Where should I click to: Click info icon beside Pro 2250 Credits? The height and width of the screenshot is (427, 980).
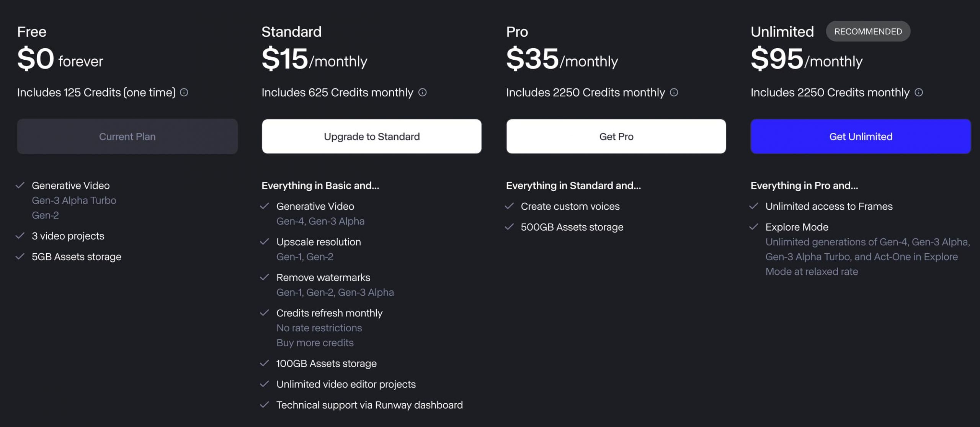click(x=674, y=93)
